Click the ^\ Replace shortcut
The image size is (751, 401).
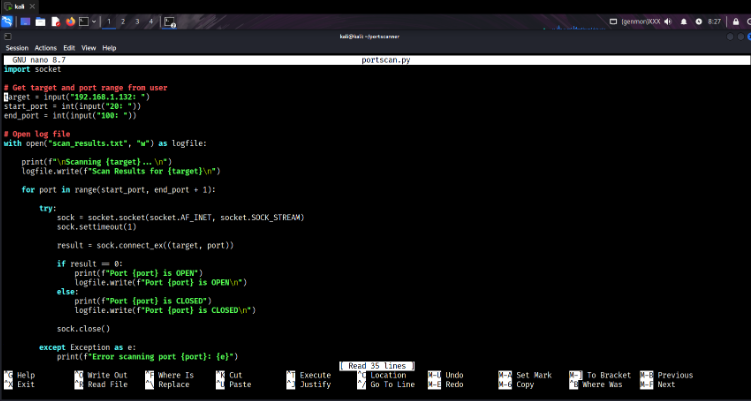pos(167,384)
